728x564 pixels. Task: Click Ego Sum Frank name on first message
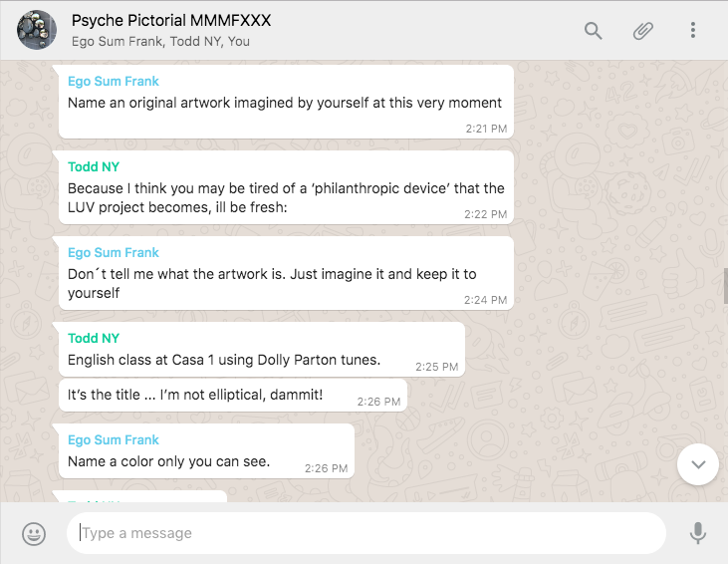pyautogui.click(x=113, y=82)
